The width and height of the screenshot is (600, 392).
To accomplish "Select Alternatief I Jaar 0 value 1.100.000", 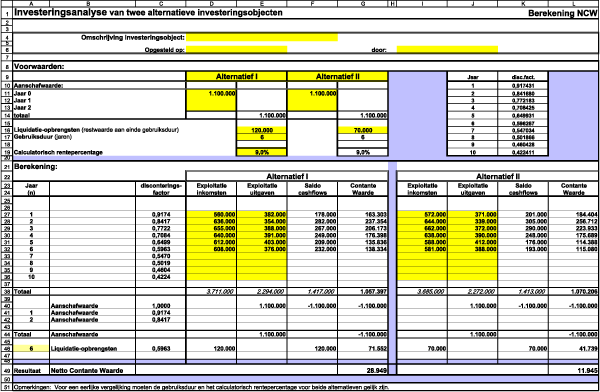I will 211,93.
